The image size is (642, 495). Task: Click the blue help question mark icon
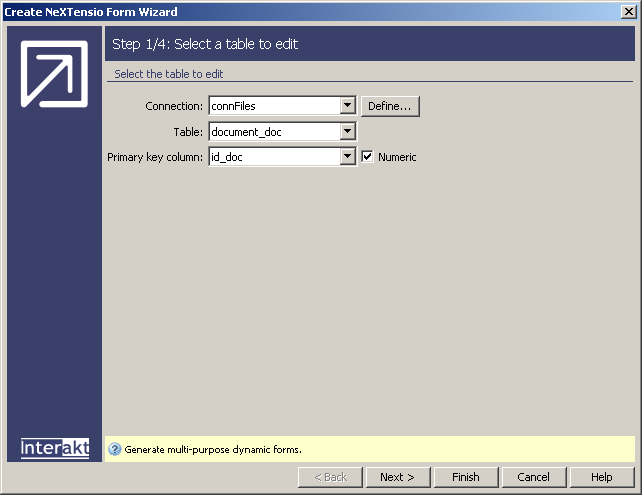[114, 449]
